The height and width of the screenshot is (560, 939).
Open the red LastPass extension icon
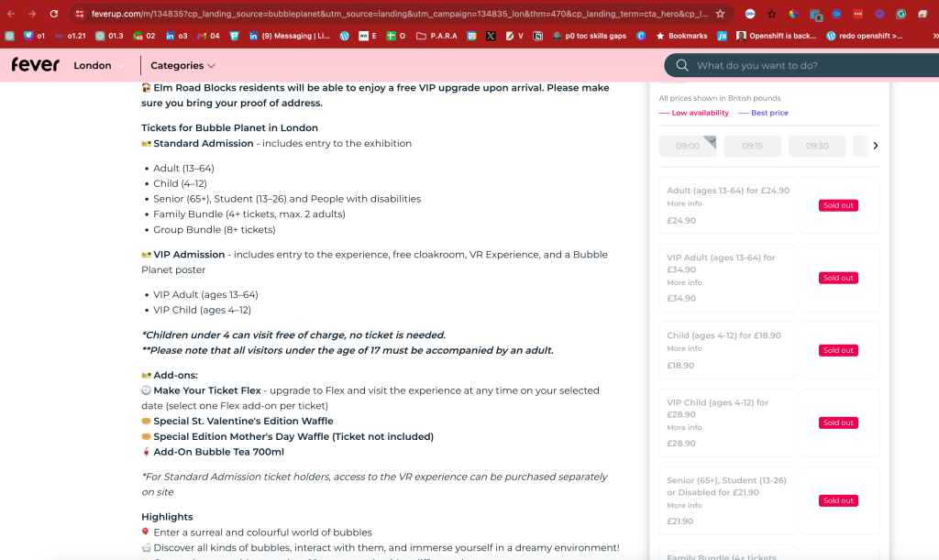point(857,14)
